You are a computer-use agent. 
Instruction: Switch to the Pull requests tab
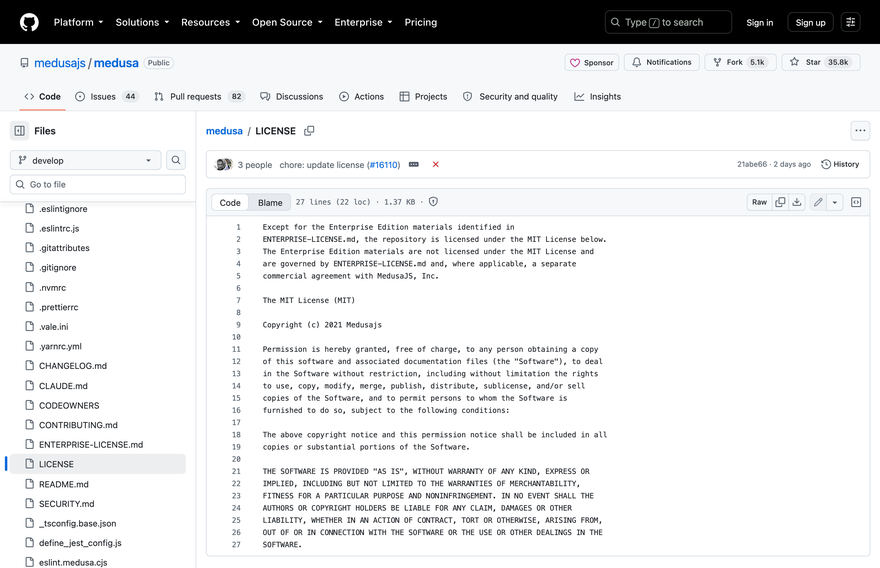coord(199,97)
